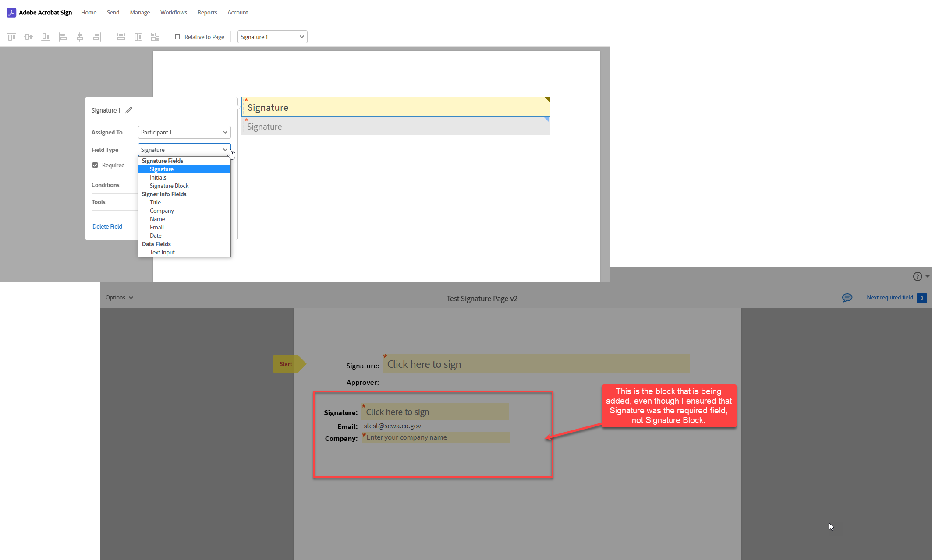Open the conversation comments icon
932x560 pixels.
(x=847, y=297)
